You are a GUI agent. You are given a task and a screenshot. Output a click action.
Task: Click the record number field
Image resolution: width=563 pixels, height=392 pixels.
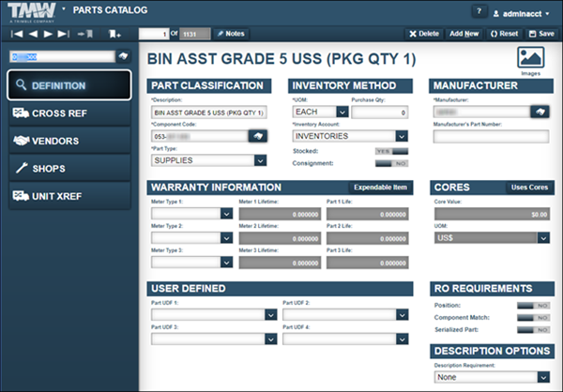[x=154, y=34]
